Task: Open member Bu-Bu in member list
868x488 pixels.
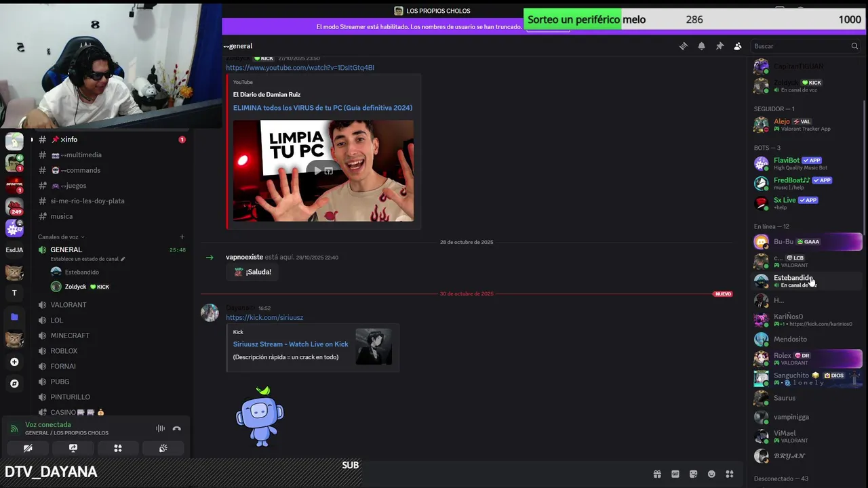Action: click(806, 242)
